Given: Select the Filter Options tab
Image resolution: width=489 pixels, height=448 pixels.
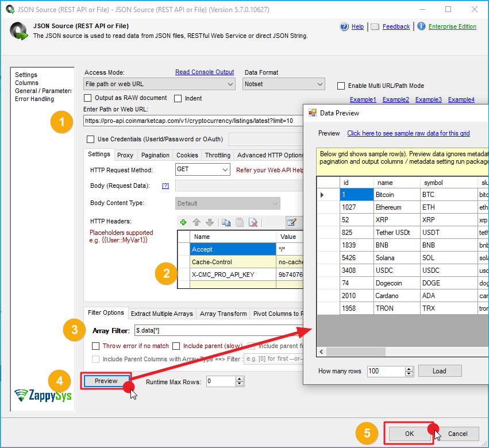Looking at the screenshot, I should pos(106,312).
